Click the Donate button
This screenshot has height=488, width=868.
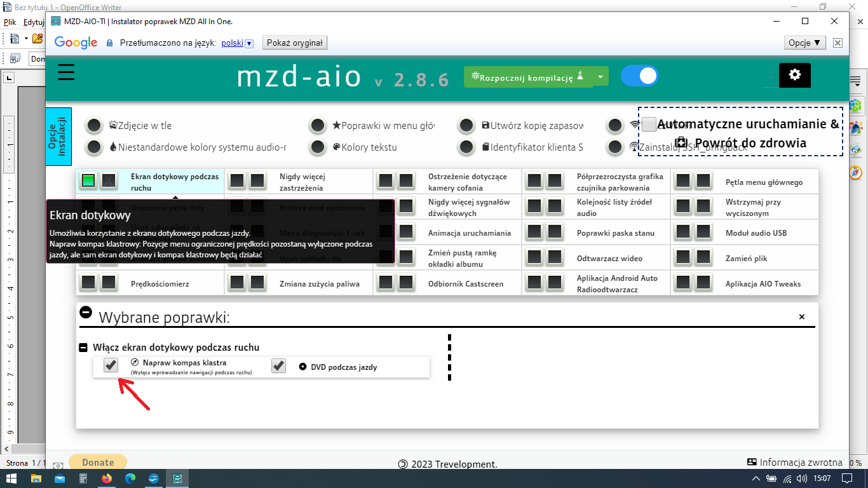click(x=98, y=463)
